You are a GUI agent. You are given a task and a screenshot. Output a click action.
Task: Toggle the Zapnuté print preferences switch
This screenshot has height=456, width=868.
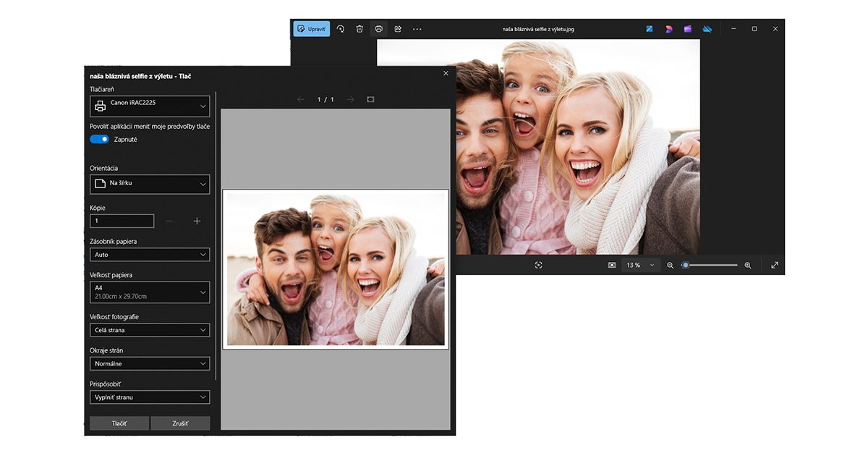[x=99, y=139]
